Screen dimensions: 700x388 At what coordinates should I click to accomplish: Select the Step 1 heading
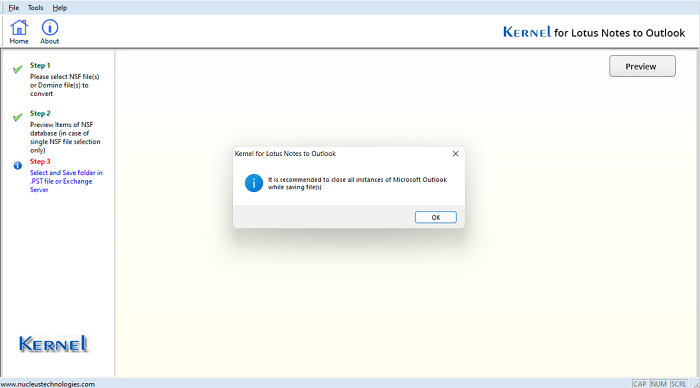click(40, 65)
